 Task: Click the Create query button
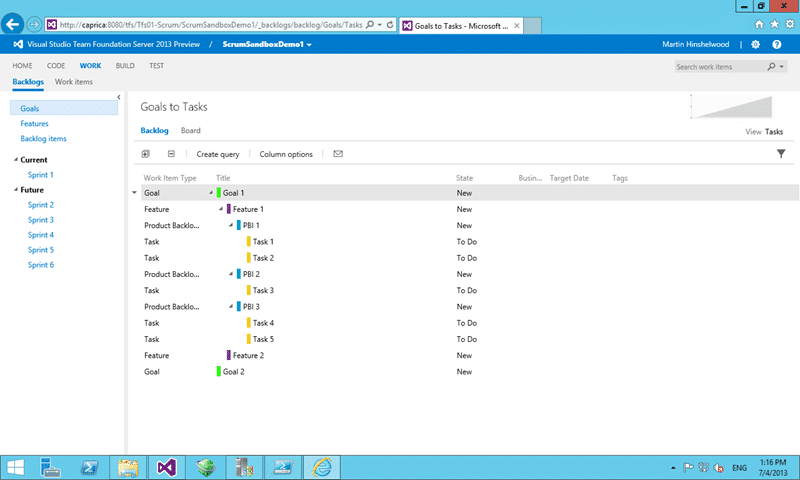pos(218,154)
